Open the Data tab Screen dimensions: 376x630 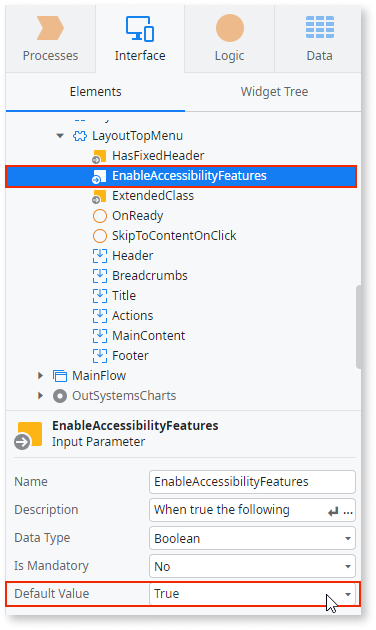pyautogui.click(x=319, y=39)
